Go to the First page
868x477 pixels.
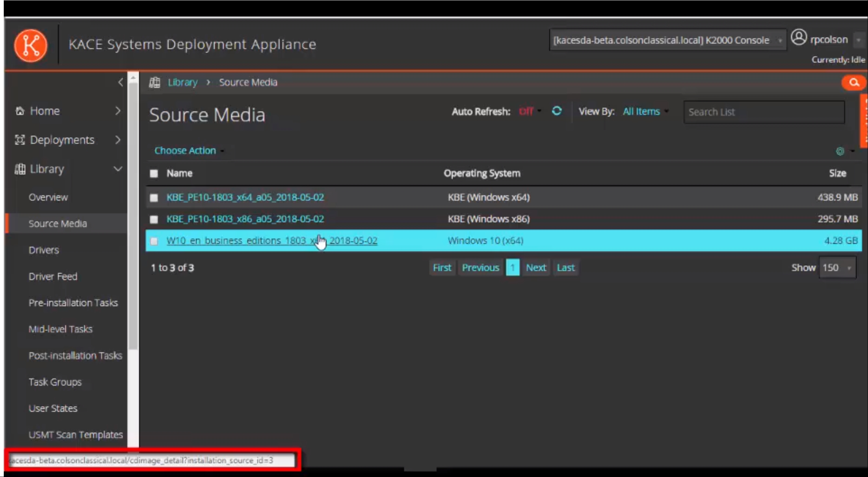click(x=442, y=268)
